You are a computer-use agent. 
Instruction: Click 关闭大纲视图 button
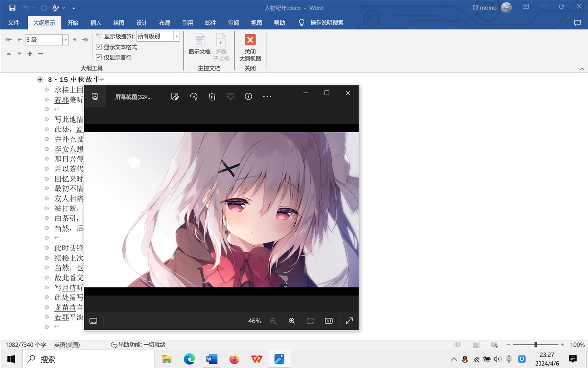tap(250, 48)
